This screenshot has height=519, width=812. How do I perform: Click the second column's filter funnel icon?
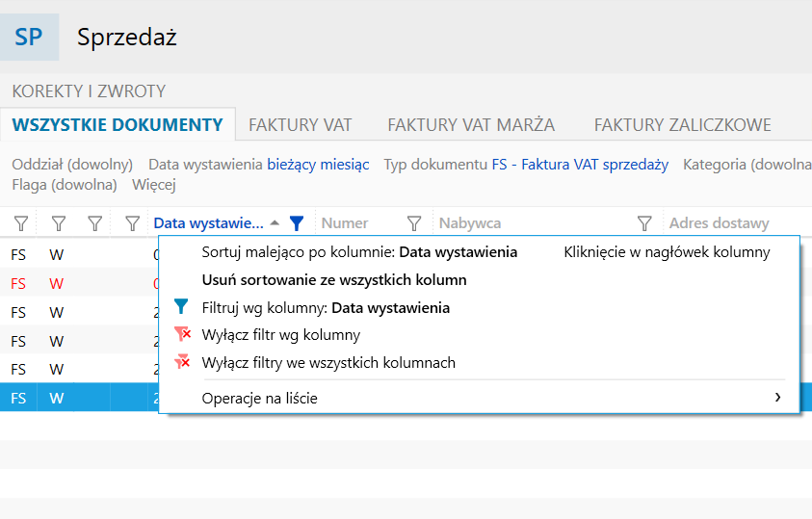(58, 223)
